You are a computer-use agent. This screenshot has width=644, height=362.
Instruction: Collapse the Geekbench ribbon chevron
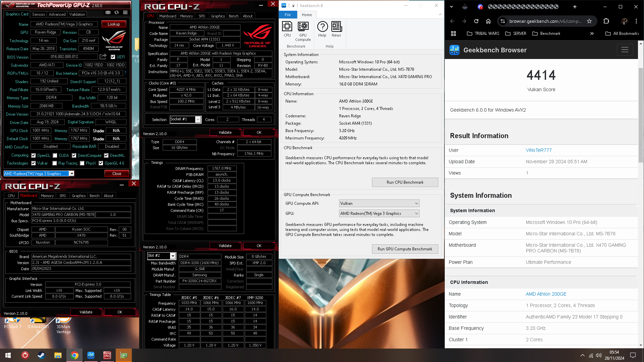tap(440, 14)
